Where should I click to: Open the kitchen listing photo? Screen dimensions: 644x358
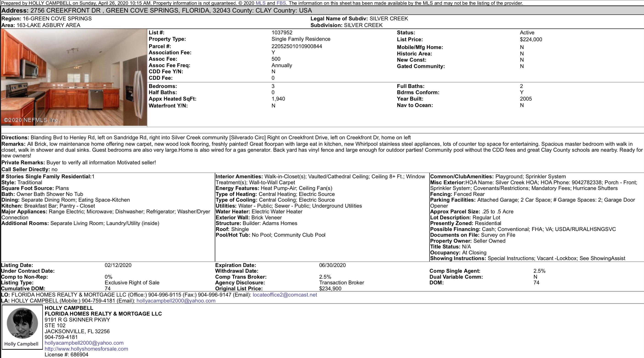pos(74,77)
